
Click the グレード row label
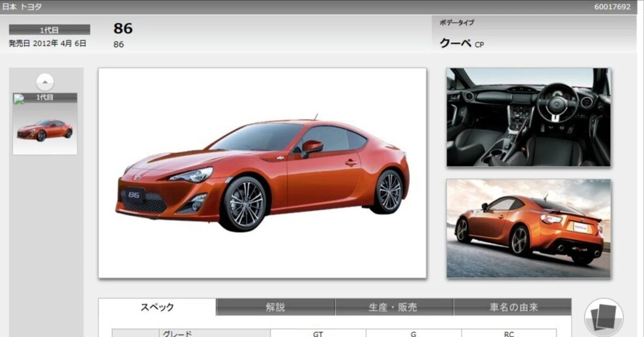click(177, 333)
